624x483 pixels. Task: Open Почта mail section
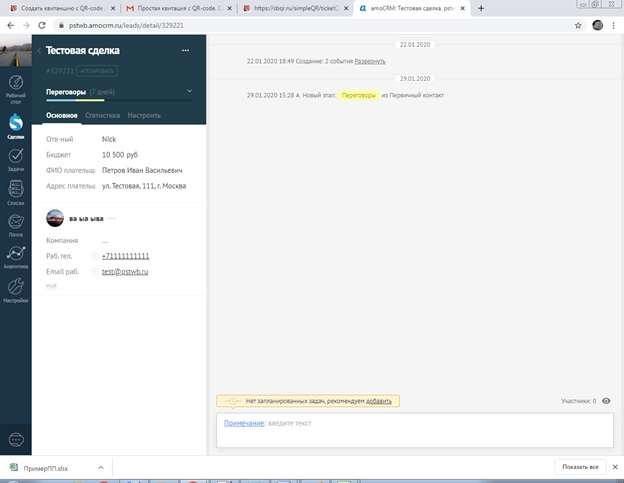[15, 225]
